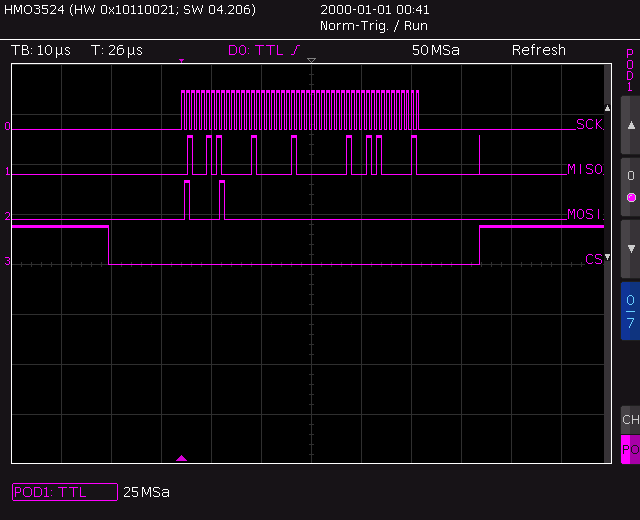Click the magenta trigger time marker at top
Image resolution: width=640 pixels, height=520 pixels.
[181, 61]
